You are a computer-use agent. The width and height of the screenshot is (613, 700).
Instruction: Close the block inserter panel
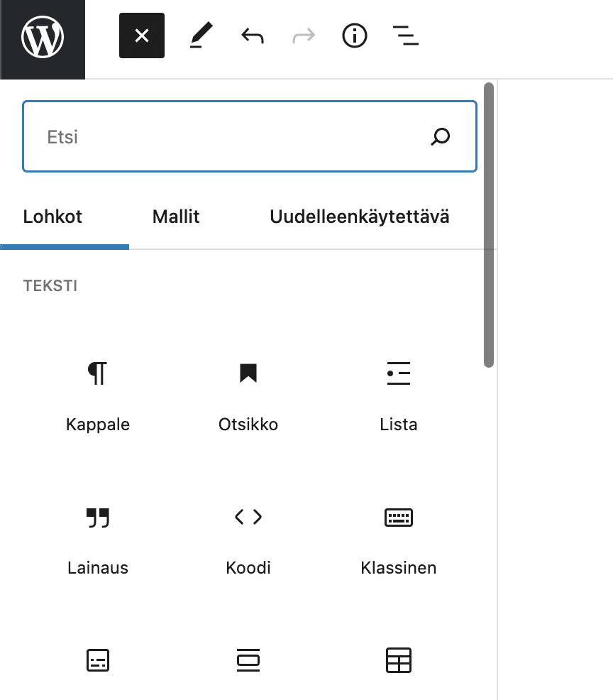142,35
